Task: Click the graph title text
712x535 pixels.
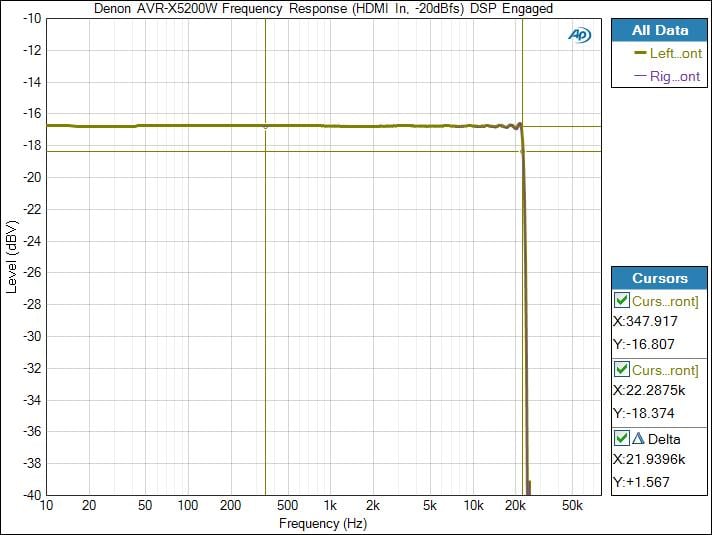Action: pyautogui.click(x=323, y=8)
